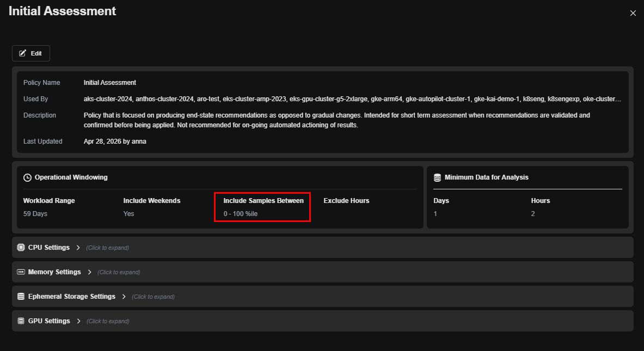Click the Include Weekends 'Yes' value
Screen dimensions: 644x351
(128, 214)
